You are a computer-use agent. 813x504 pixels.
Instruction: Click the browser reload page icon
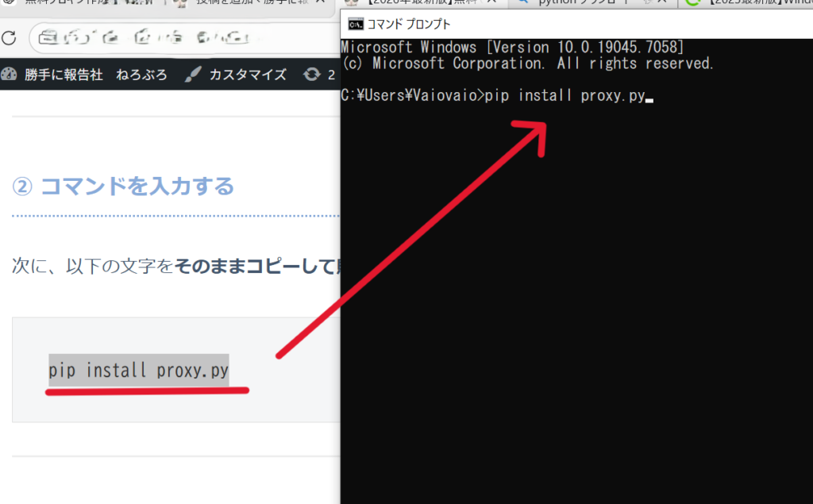(x=9, y=37)
